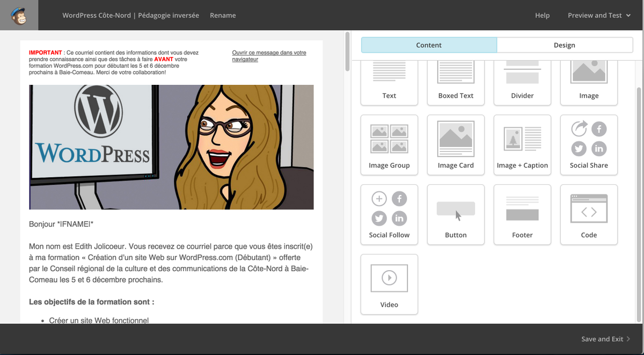Select the Image content block
Image resolution: width=644 pixels, height=355 pixels.
point(589,83)
